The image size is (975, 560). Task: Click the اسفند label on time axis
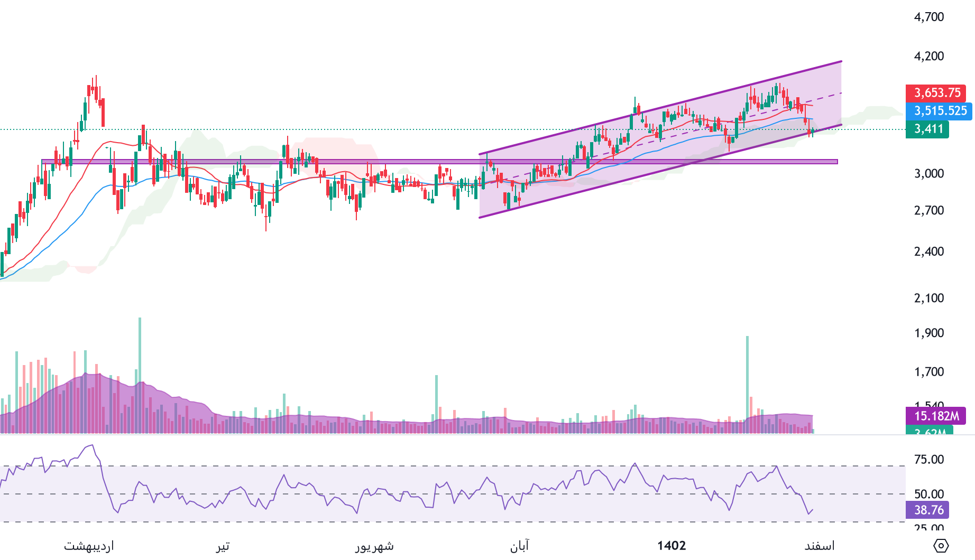coord(819,546)
